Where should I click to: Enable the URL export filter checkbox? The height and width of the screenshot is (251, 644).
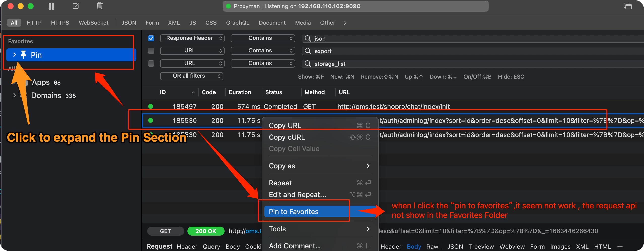151,51
